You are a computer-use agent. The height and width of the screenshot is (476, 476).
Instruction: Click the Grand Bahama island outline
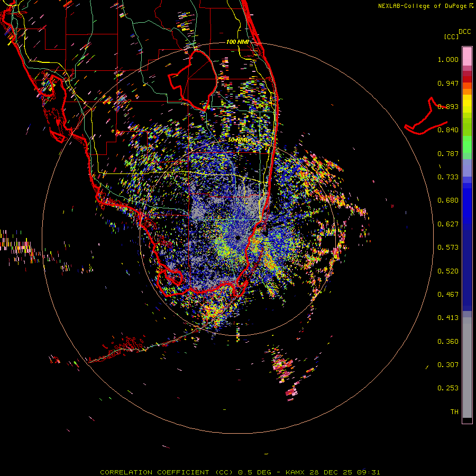(x=426, y=116)
